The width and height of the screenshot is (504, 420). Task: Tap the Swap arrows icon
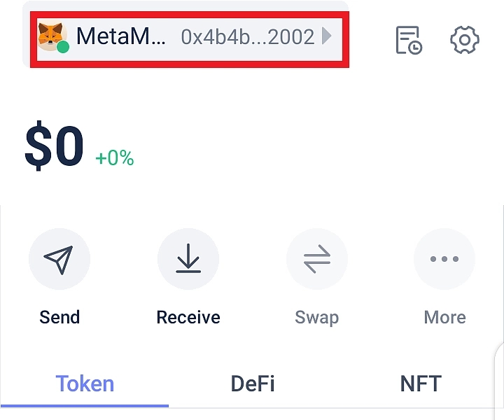pyautogui.click(x=316, y=260)
